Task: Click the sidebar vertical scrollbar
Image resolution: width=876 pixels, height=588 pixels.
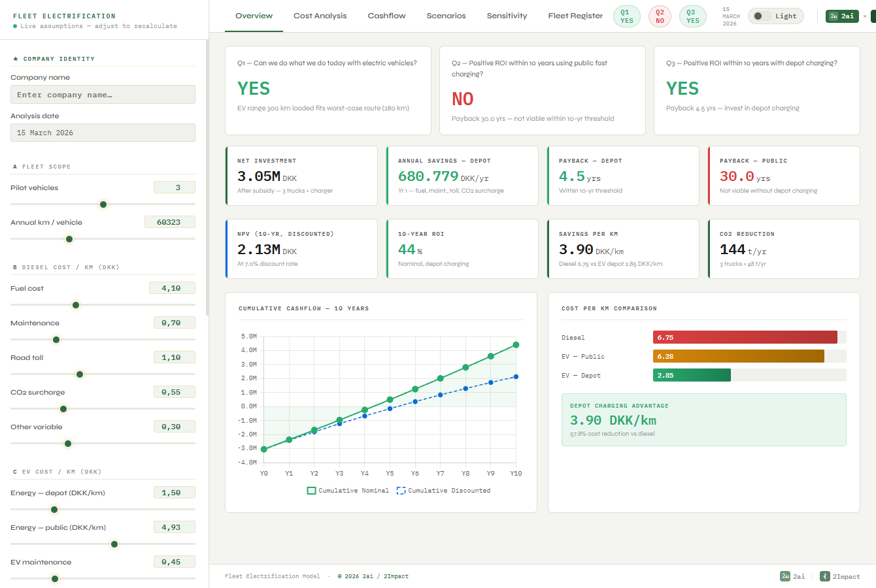Action: (207, 178)
